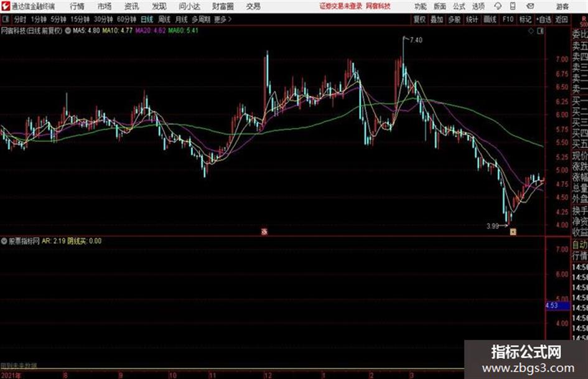
Task: Open the mail envelope icon
Action: tap(530, 6)
